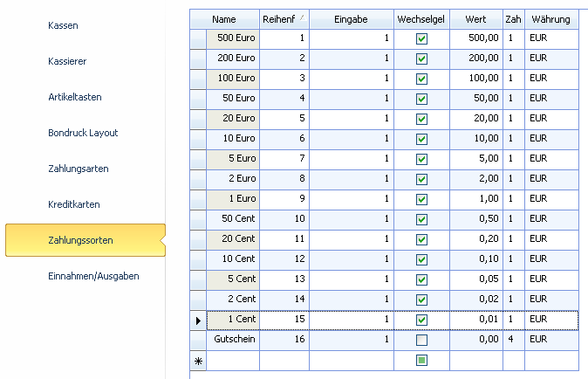
Task: Open Bondruck Layout page
Action: [83, 134]
